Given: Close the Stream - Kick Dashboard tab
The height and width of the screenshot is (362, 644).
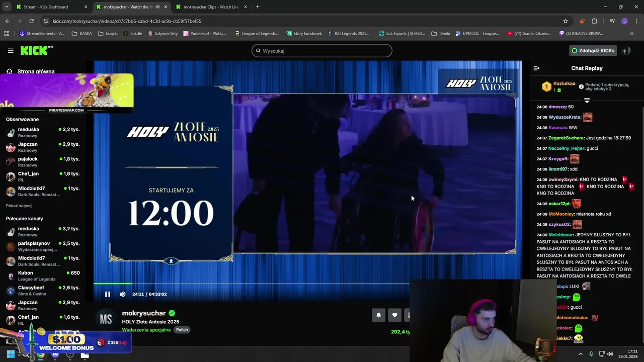Looking at the screenshot, I should point(86,7).
